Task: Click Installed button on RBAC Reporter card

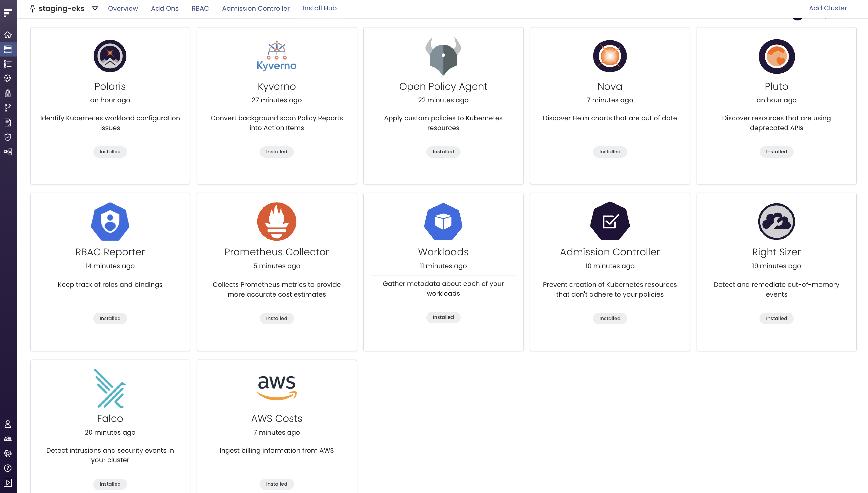Action: pos(110,318)
